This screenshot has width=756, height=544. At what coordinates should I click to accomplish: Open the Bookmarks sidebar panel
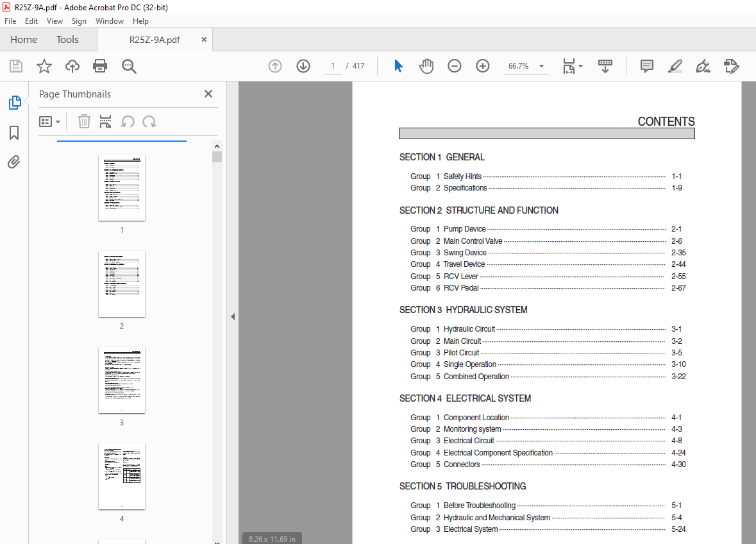[x=14, y=133]
